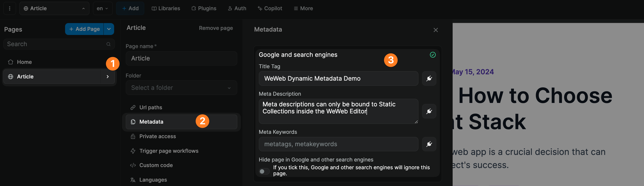The width and height of the screenshot is (644, 186).
Task: Click the link icon beside Url paths
Action: [133, 108]
